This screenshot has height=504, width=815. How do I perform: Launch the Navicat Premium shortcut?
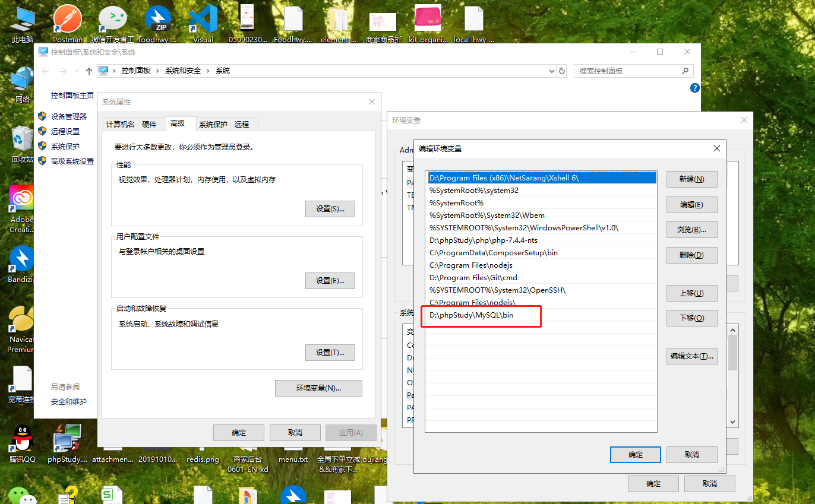point(23,329)
